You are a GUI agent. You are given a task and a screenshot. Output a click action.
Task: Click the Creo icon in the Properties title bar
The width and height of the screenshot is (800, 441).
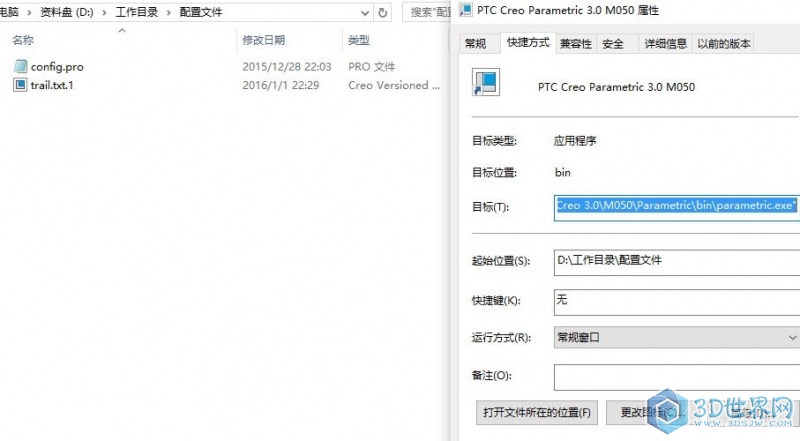(465, 10)
